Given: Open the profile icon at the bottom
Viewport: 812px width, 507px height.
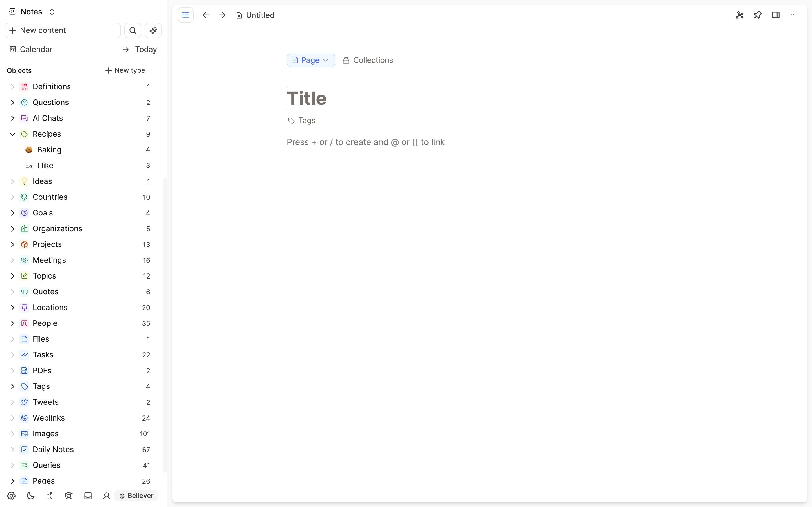Looking at the screenshot, I should pyautogui.click(x=107, y=496).
